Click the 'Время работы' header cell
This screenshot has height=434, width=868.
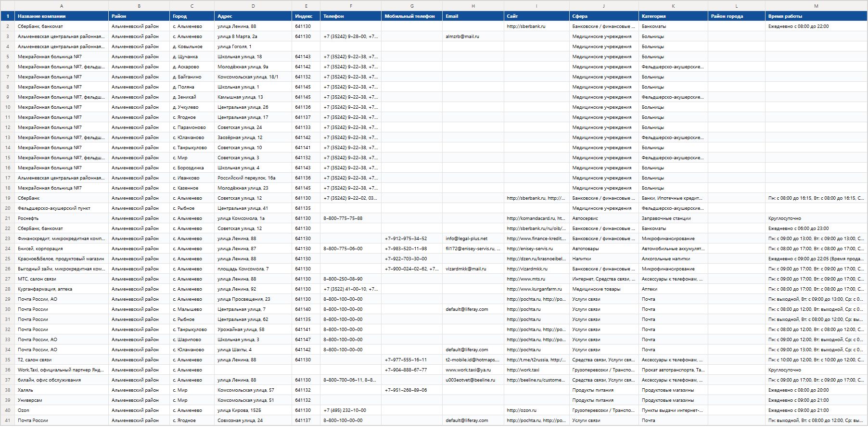[816, 16]
